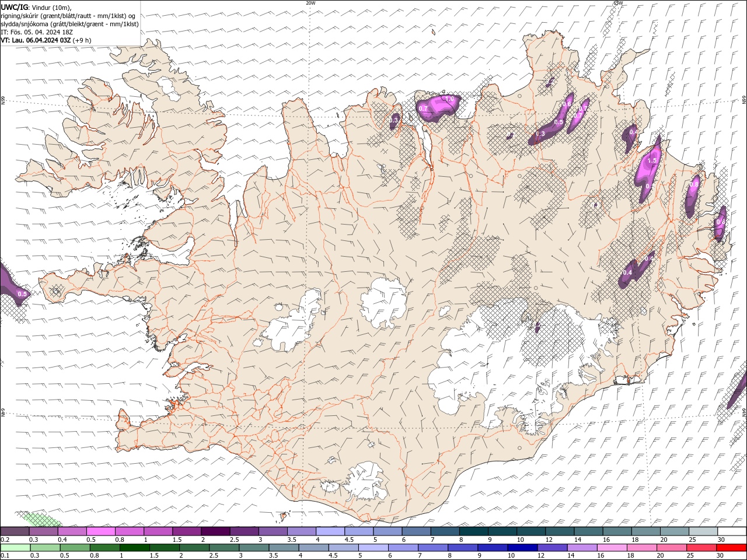Screen dimensions: 747x560
Task: Click lower legend swatch between 14 and 16
Action: pos(582,547)
